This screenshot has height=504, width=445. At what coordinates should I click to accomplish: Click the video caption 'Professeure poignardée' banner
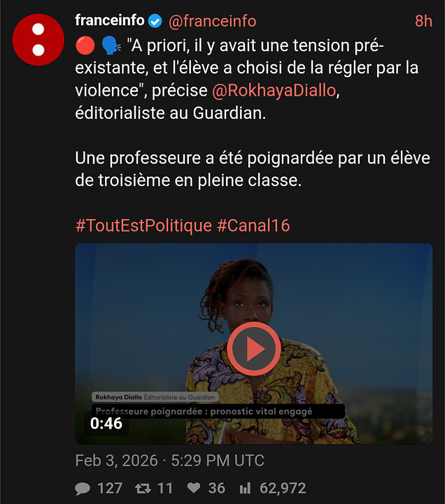click(x=218, y=411)
